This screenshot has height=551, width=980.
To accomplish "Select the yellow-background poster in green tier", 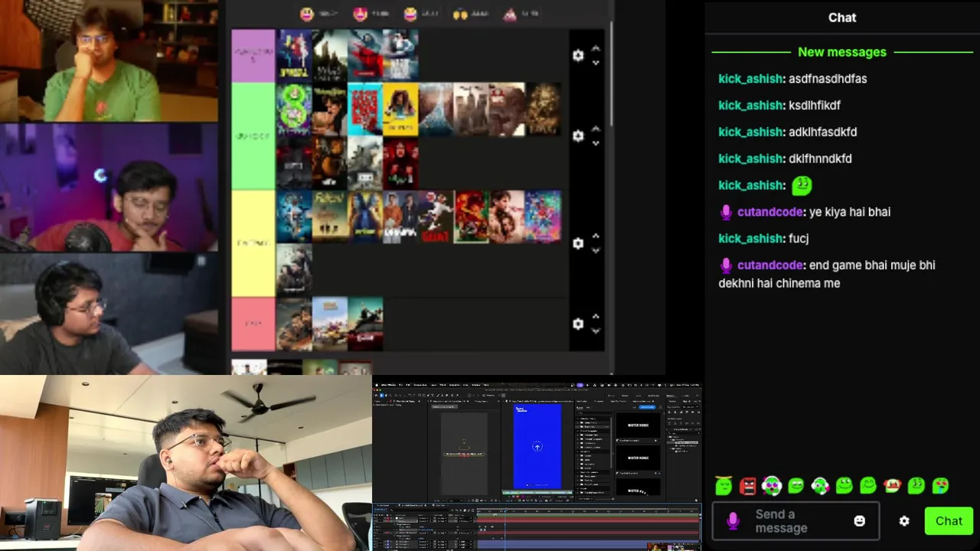I will [x=400, y=109].
